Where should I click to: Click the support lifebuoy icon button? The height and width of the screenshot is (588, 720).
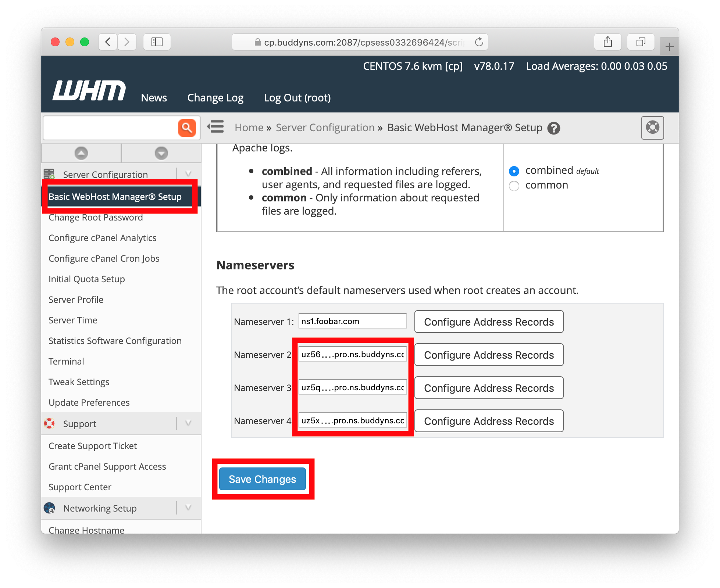(x=652, y=128)
